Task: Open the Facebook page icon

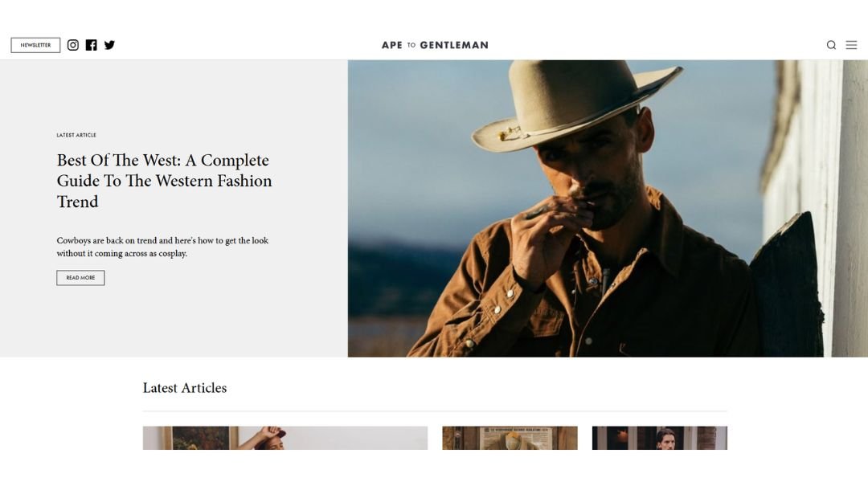Action: 92,45
